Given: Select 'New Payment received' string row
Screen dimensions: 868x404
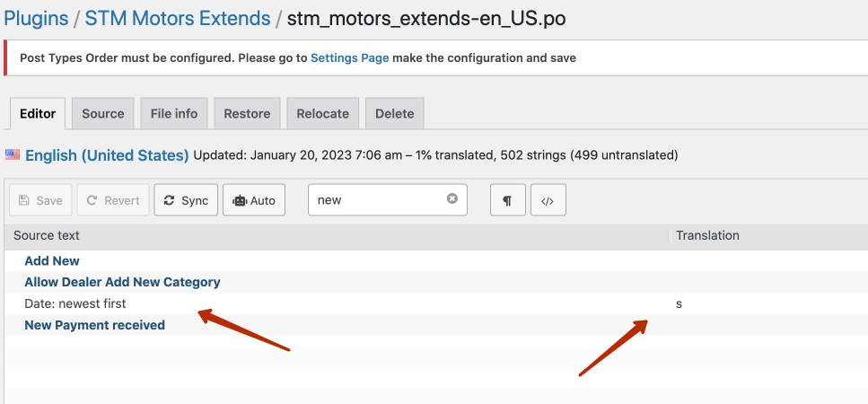Looking at the screenshot, I should pos(94,325).
